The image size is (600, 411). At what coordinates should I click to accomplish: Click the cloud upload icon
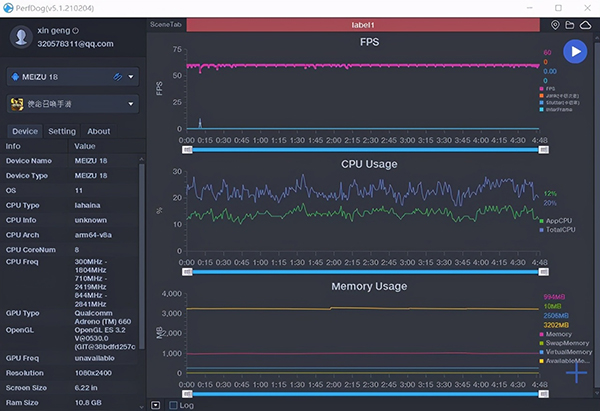click(587, 24)
